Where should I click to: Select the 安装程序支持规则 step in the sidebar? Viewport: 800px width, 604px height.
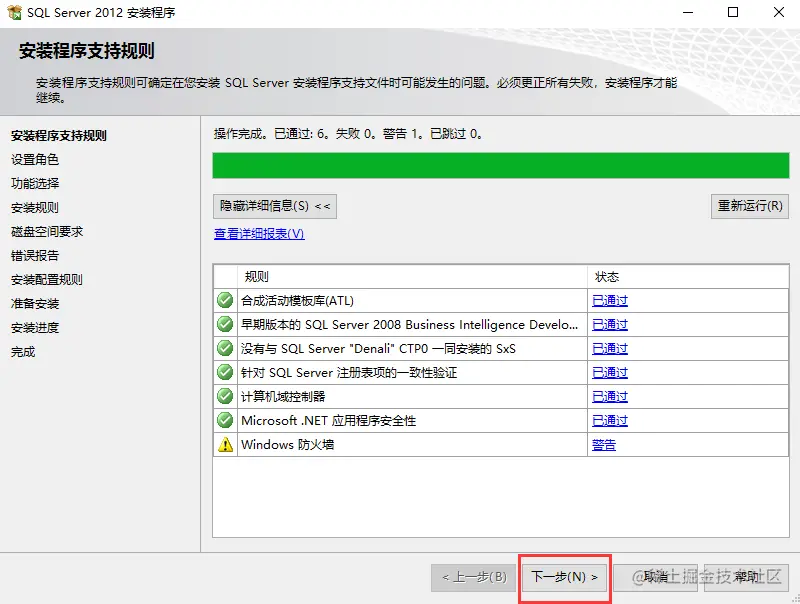tap(59, 135)
